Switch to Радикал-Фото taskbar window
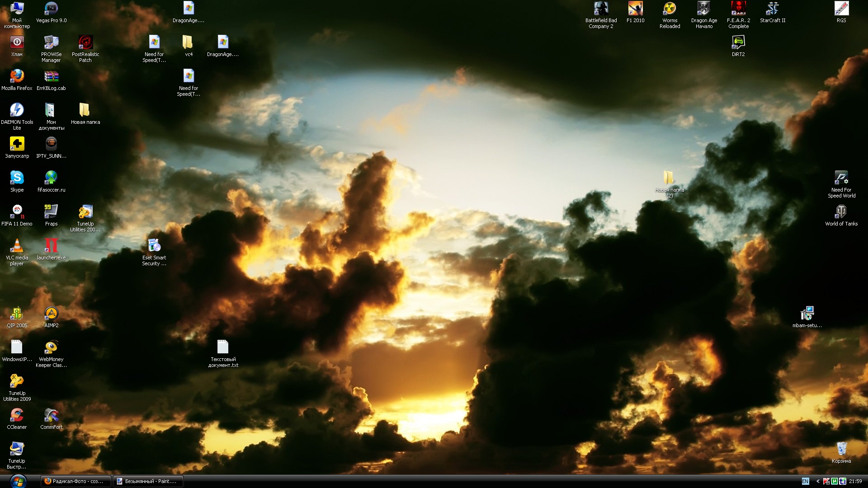Image resolution: width=868 pixels, height=488 pixels. coord(75,481)
